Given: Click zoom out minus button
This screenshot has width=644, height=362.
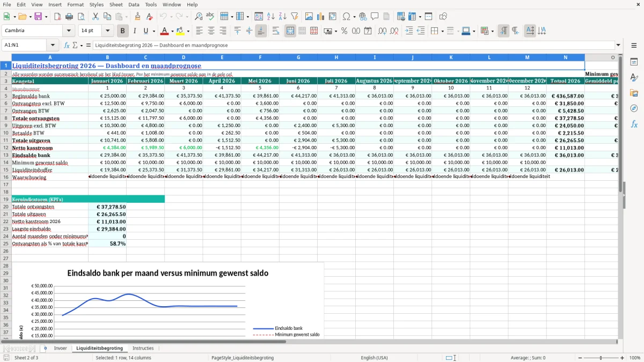Looking at the screenshot, I should pyautogui.click(x=579, y=358).
